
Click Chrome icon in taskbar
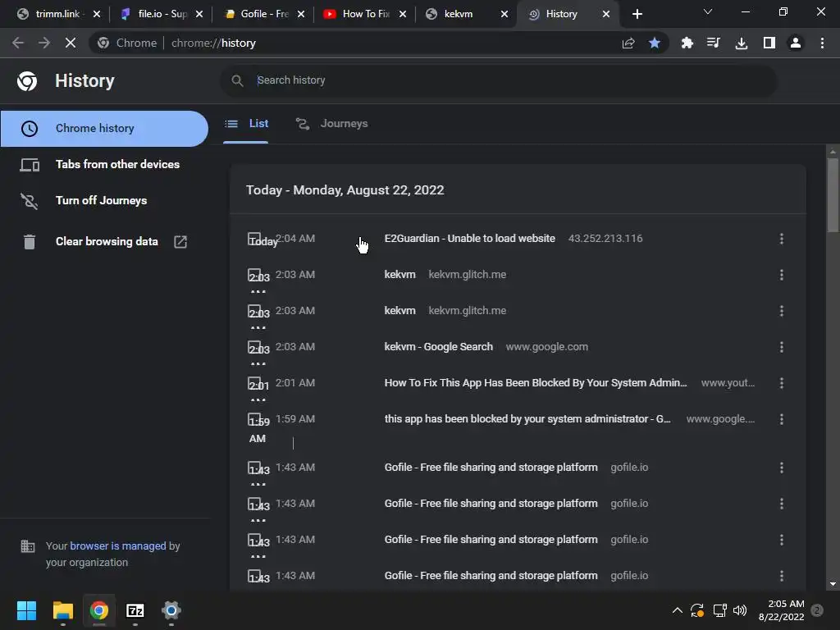tap(99, 610)
